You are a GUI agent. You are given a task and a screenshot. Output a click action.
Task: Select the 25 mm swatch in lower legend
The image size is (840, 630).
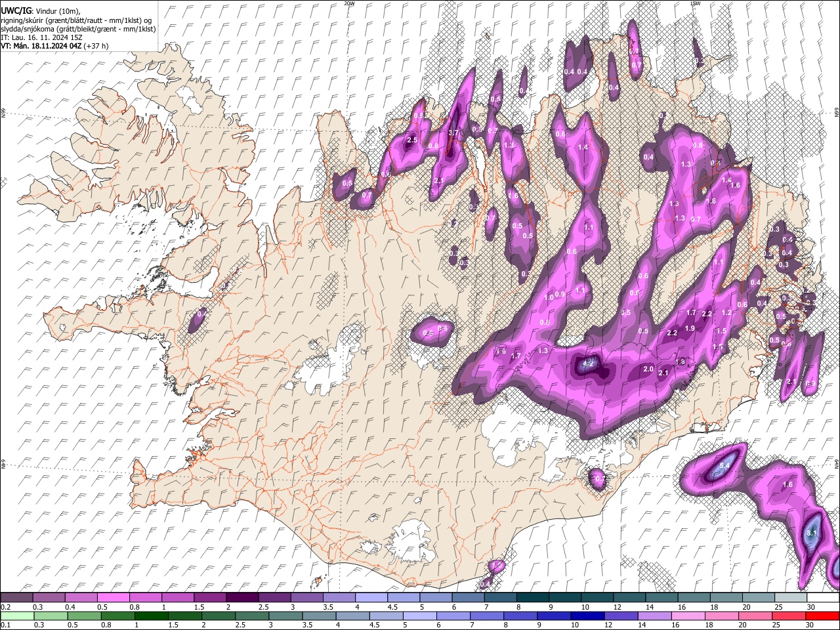click(x=788, y=616)
